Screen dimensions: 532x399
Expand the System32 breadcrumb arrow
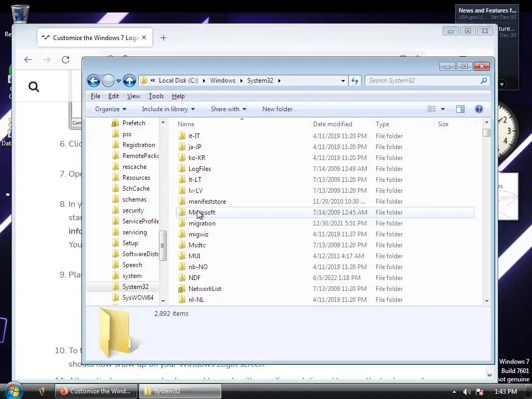279,81
